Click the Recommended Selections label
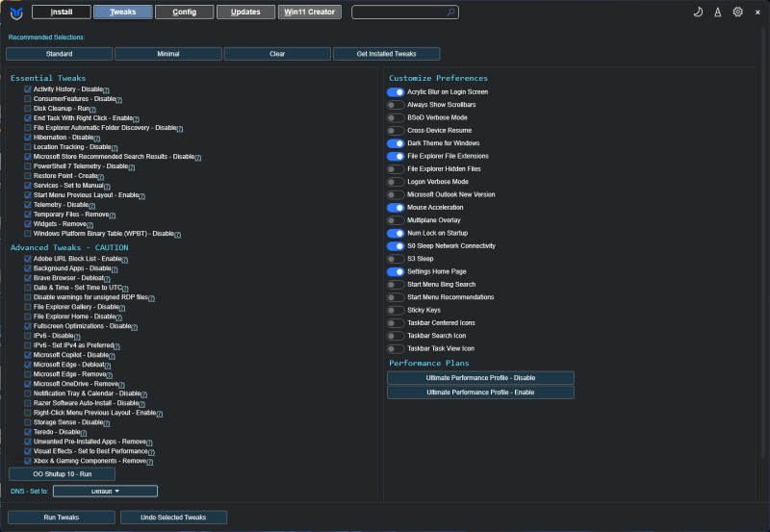Image resolution: width=770 pixels, height=532 pixels. 46,38
